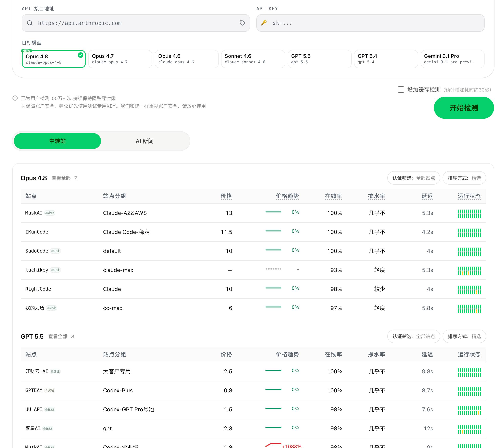Pick the GPT 5.4 model card
Viewport: 504px width, 448px height.
[x=386, y=59]
